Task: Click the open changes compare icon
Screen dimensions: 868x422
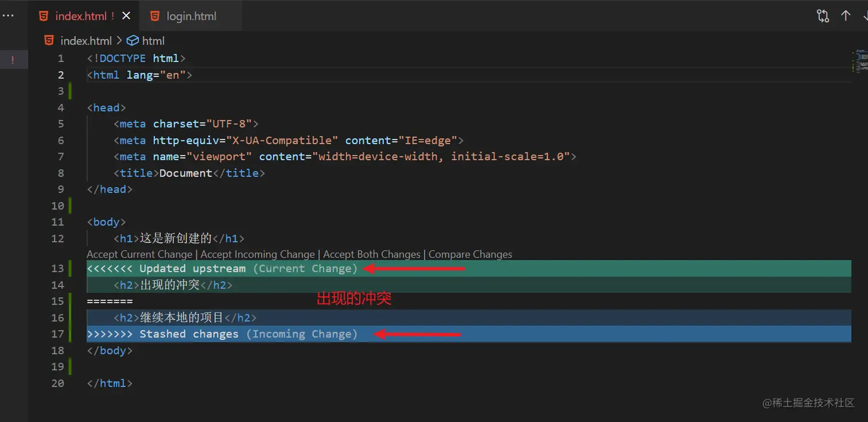Action: click(x=823, y=16)
